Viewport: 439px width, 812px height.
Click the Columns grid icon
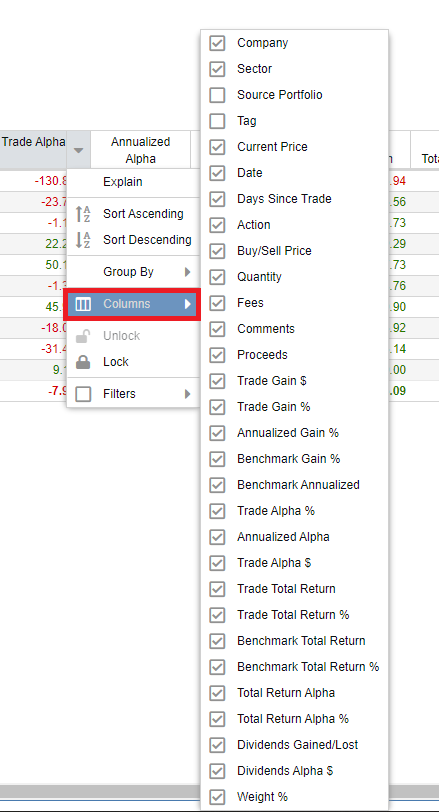83,304
